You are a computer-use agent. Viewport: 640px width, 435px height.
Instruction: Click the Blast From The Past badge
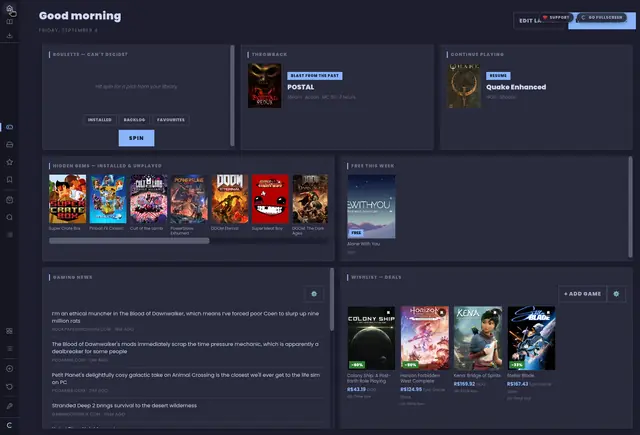click(x=315, y=76)
